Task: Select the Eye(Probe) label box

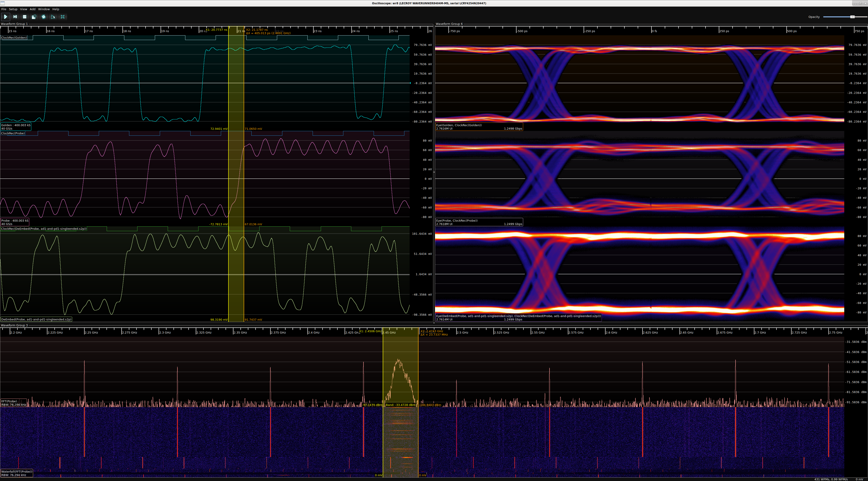Action: pos(479,222)
